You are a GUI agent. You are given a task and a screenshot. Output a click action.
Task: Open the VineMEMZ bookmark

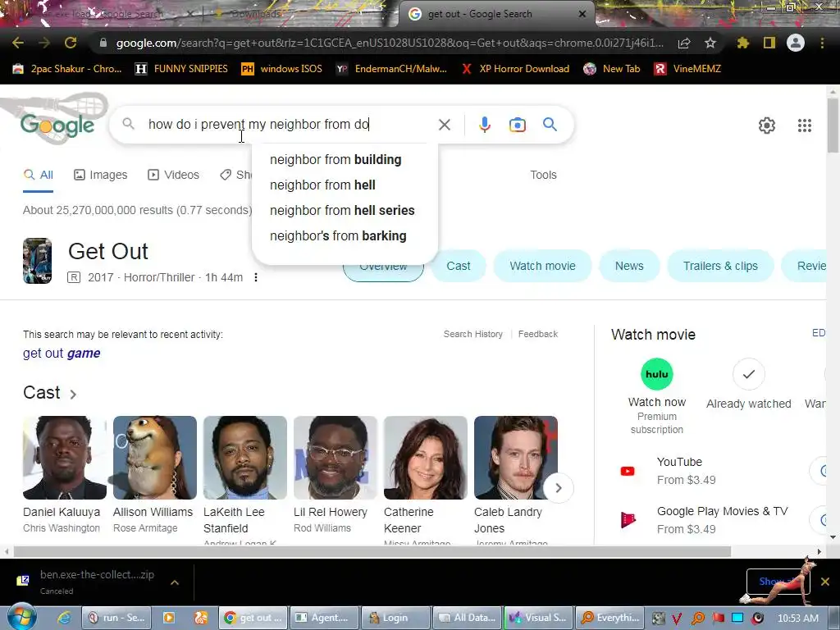[x=688, y=69]
